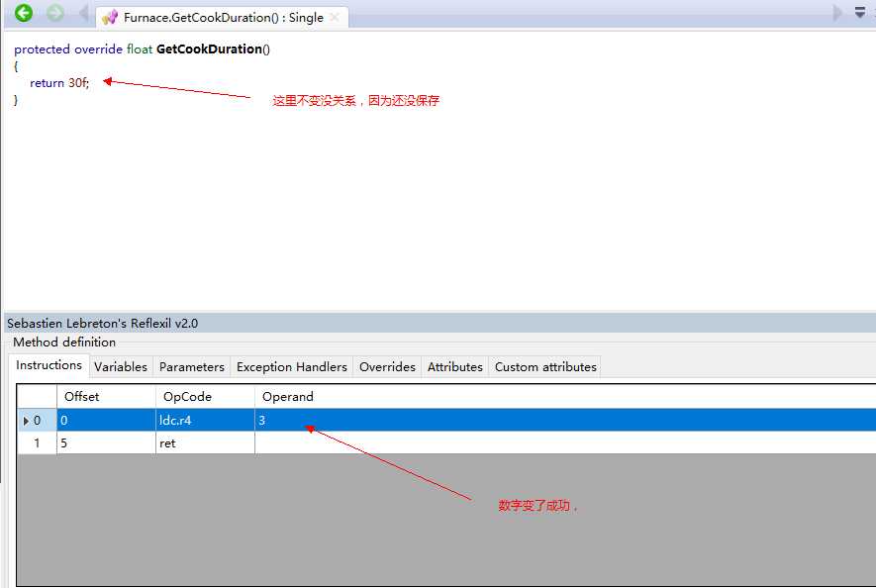876x588 pixels.
Task: Close the Furnace.GetCookDuration tab
Action: pyautogui.click(x=336, y=17)
